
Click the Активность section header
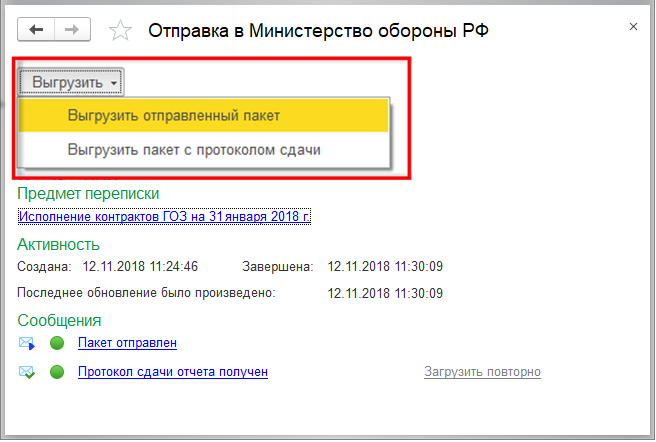click(x=58, y=244)
